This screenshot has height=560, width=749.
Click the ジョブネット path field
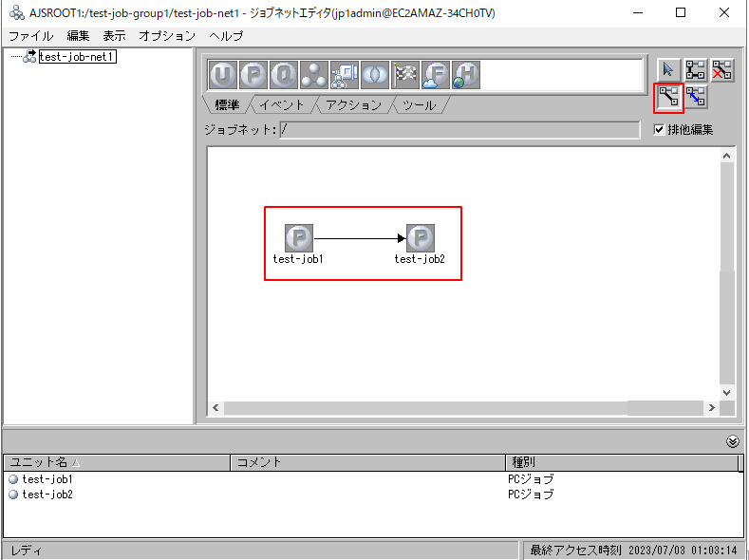coord(459,130)
